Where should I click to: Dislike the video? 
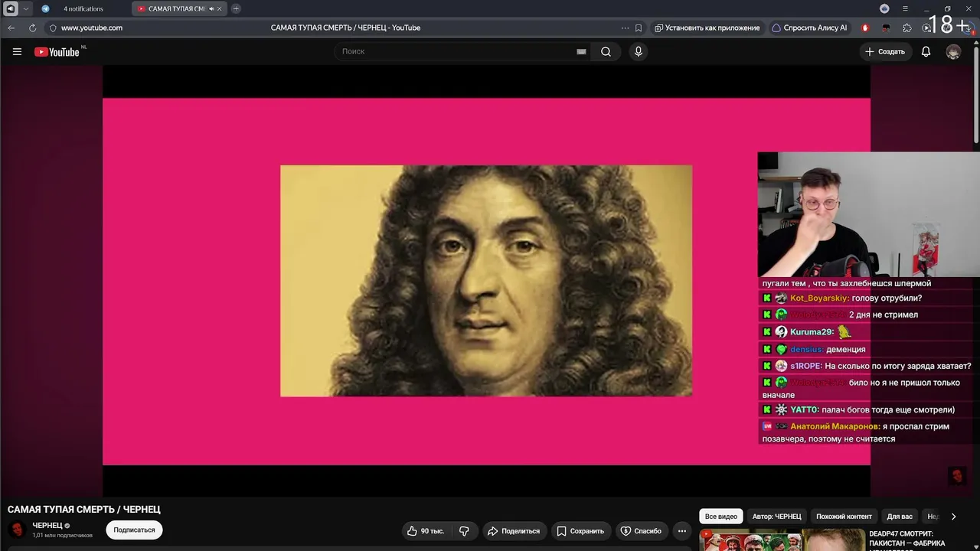tap(464, 531)
